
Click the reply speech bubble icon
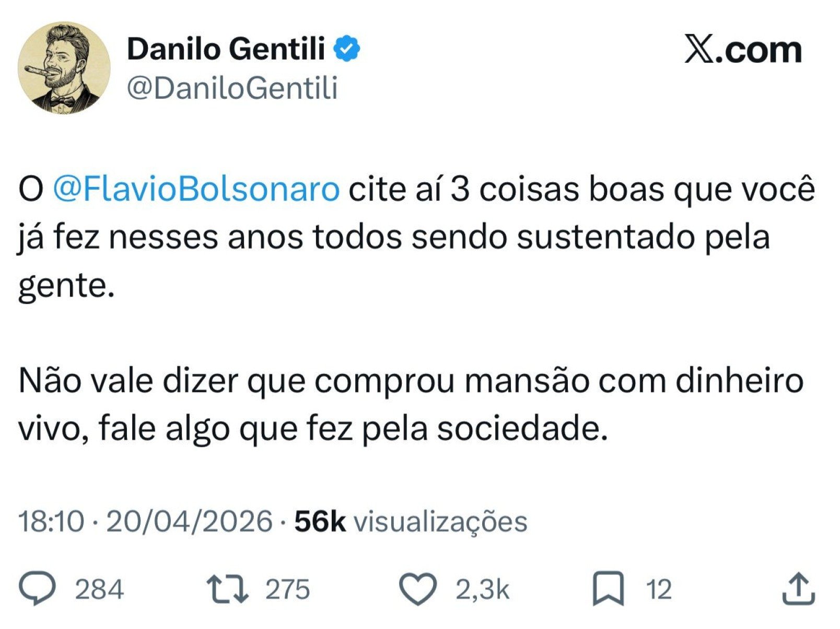pyautogui.click(x=37, y=589)
